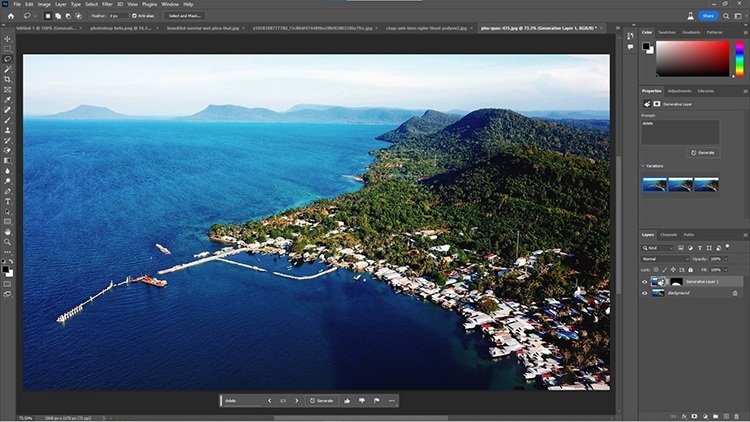
Task: Enable Add to selection mode
Action: tap(58, 16)
